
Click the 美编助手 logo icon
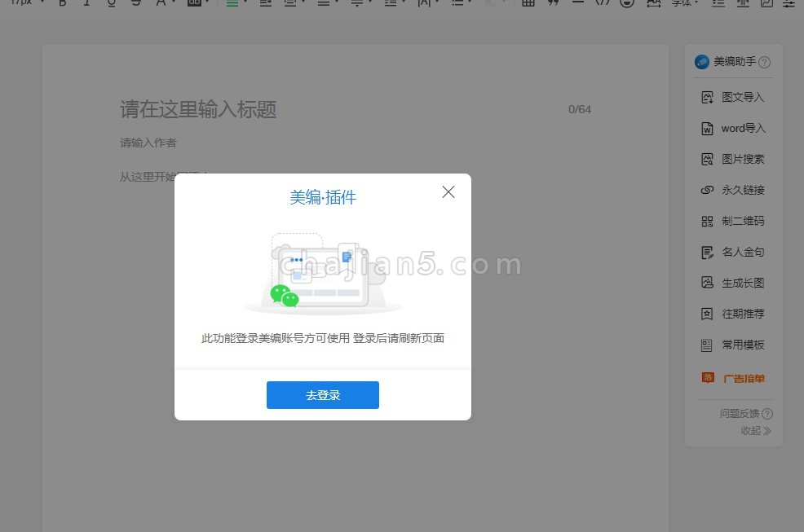701,61
